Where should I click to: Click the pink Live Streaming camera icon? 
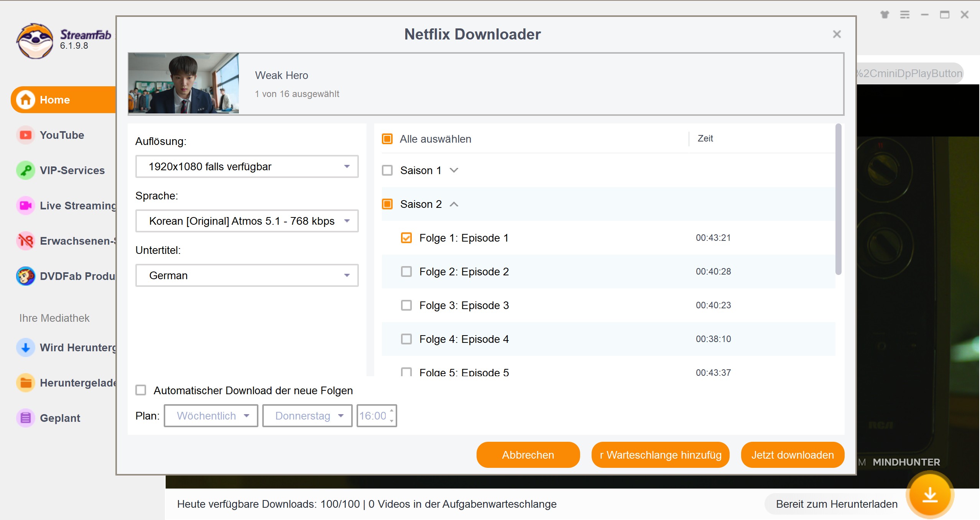coord(26,206)
